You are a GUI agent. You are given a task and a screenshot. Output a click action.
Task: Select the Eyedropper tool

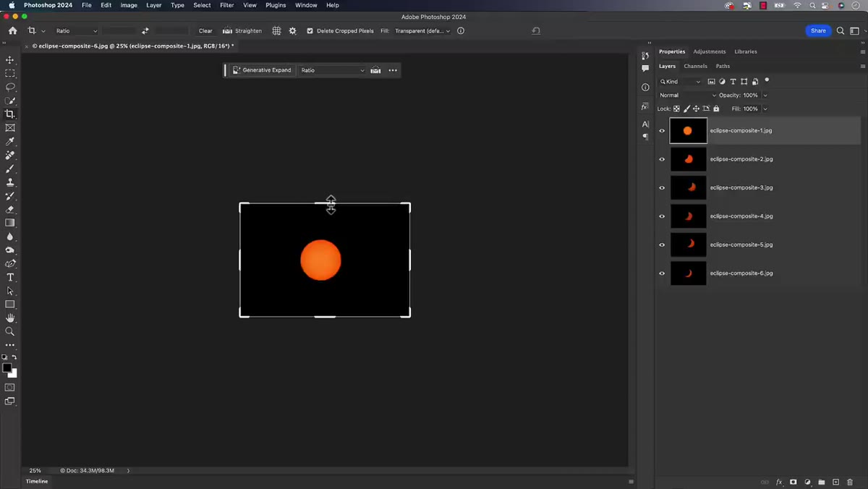[10, 141]
